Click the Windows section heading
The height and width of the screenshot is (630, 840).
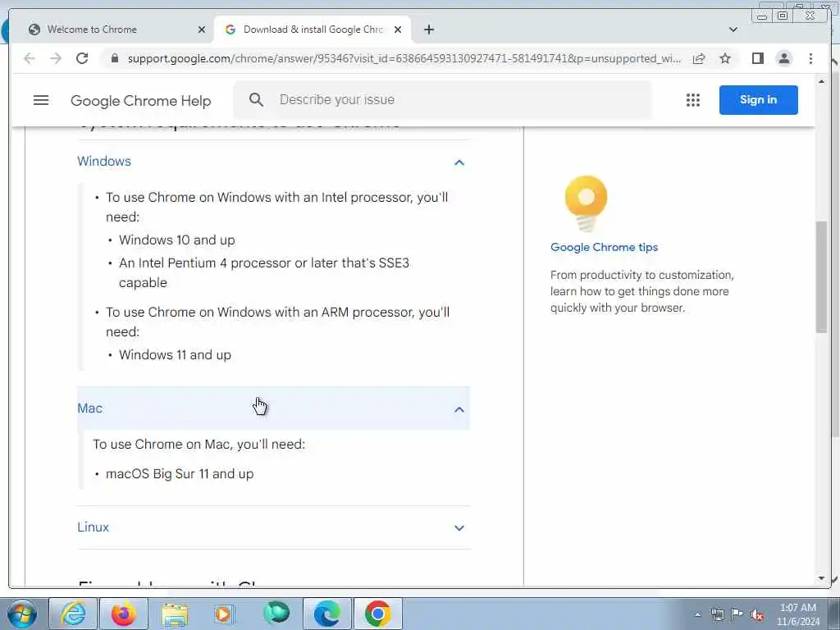pyautogui.click(x=104, y=162)
